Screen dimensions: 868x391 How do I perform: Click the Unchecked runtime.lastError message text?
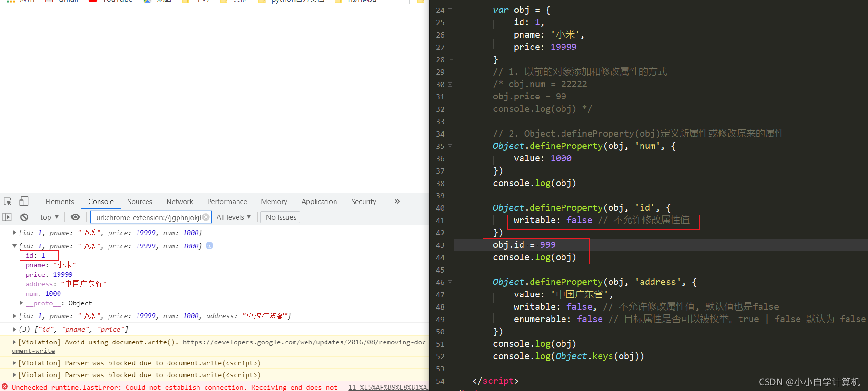click(175, 387)
